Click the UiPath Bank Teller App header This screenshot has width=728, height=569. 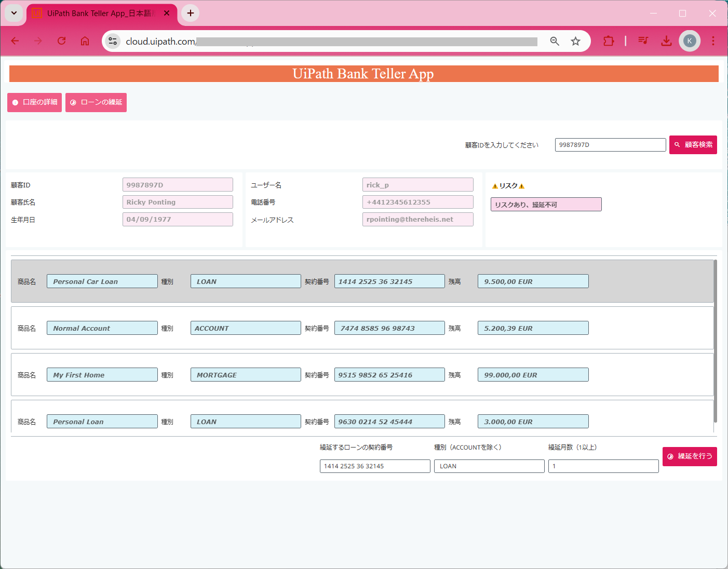click(x=363, y=74)
